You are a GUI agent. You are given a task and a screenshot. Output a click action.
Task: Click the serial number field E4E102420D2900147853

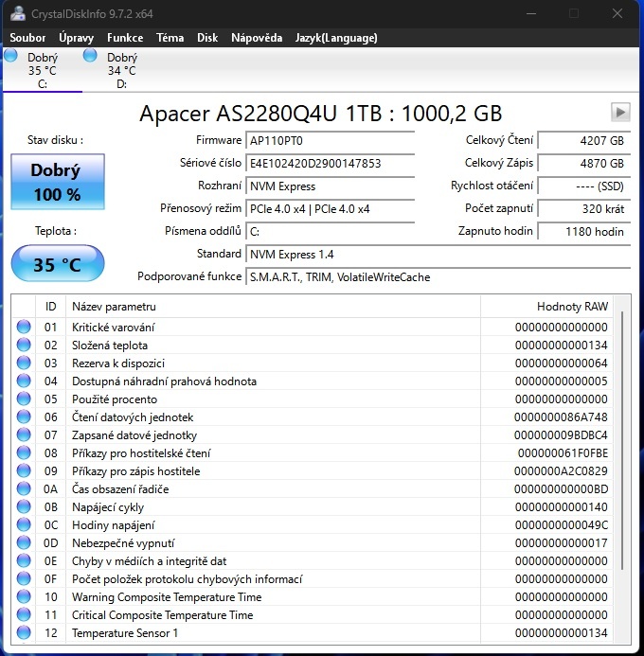point(331,163)
